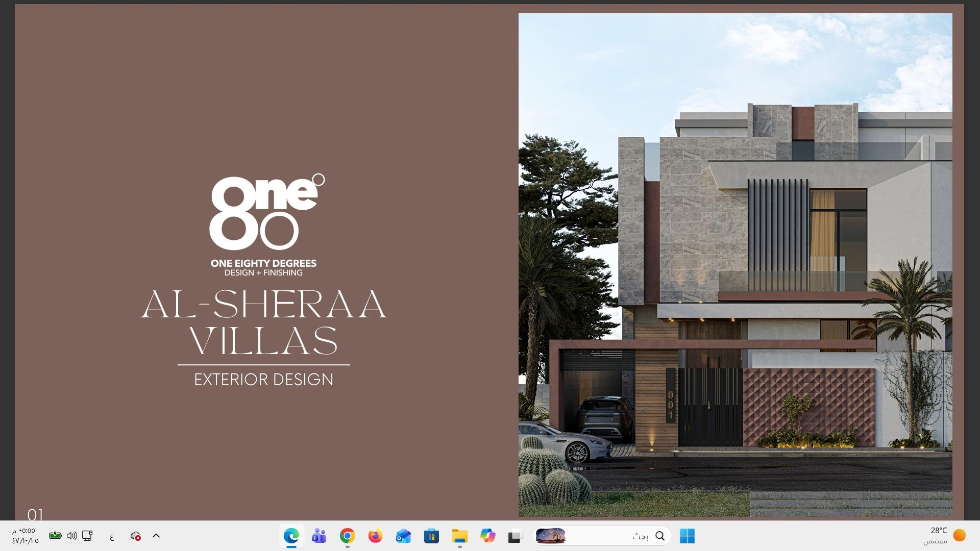Open the 28°C weather widget
This screenshot has height=551, width=980.
coord(944,536)
